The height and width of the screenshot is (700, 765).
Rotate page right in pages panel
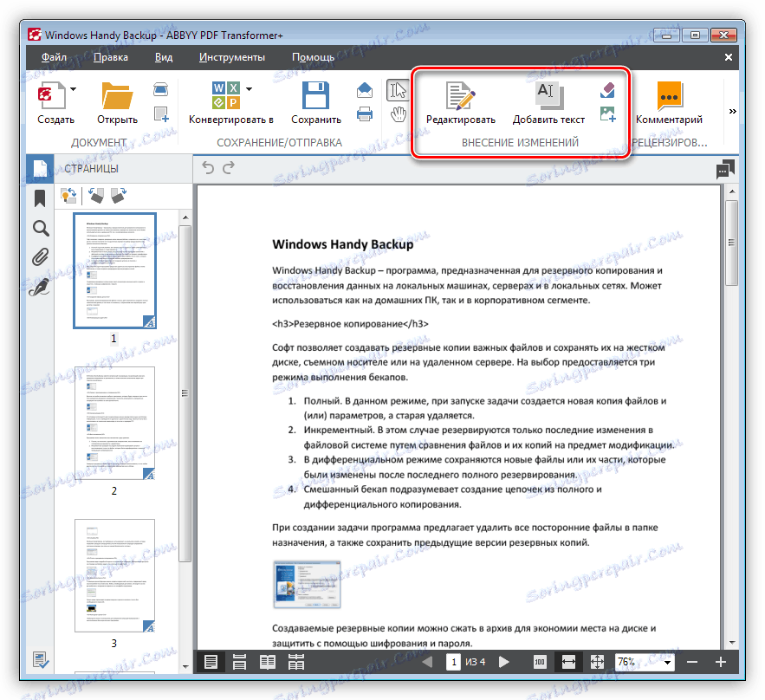click(x=119, y=196)
